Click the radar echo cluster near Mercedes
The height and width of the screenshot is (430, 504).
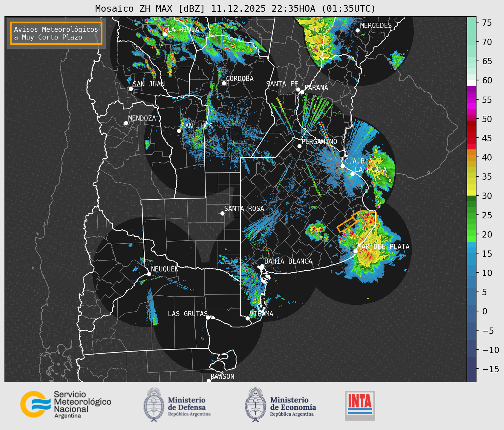point(320,40)
